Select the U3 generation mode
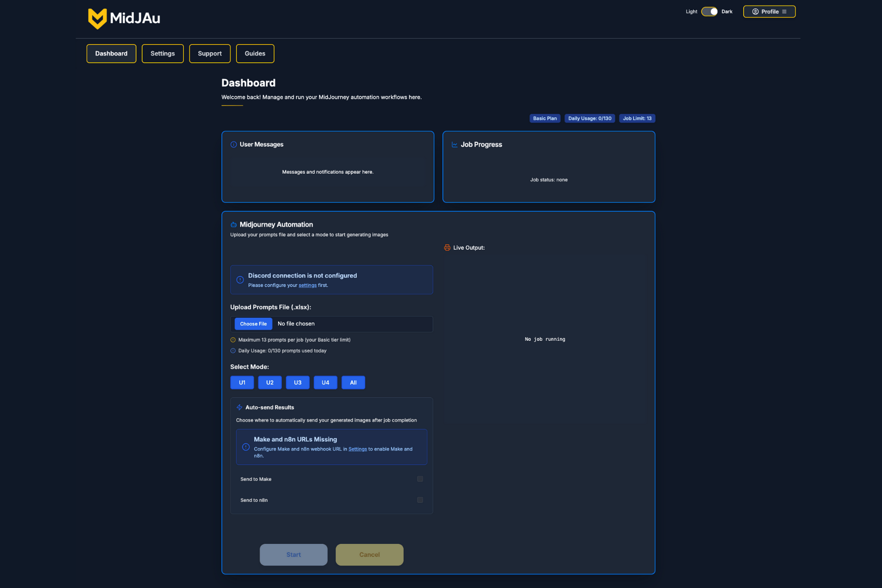The image size is (882, 588). (x=297, y=382)
